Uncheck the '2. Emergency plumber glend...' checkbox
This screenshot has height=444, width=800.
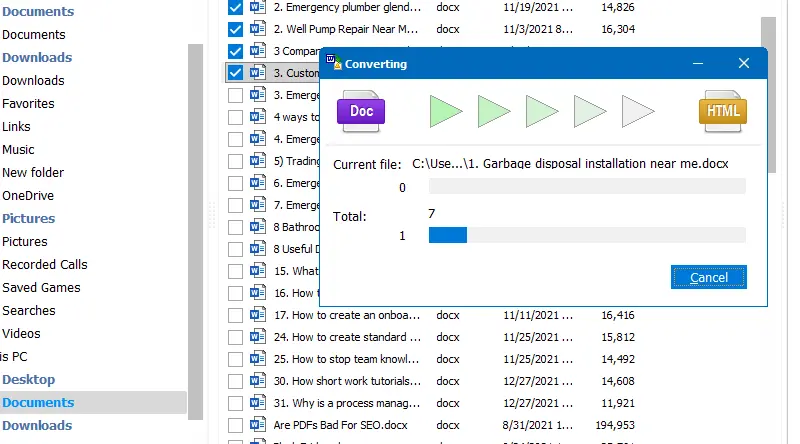pos(235,7)
